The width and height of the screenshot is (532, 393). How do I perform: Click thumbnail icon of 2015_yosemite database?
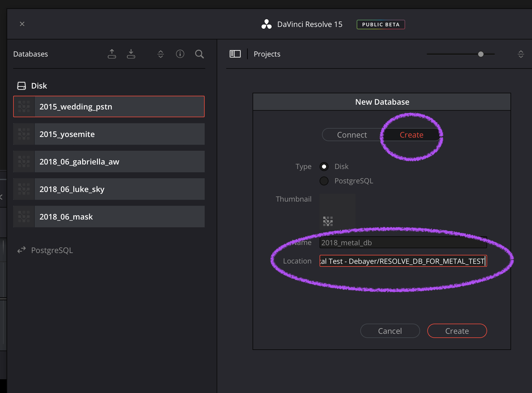coord(24,134)
